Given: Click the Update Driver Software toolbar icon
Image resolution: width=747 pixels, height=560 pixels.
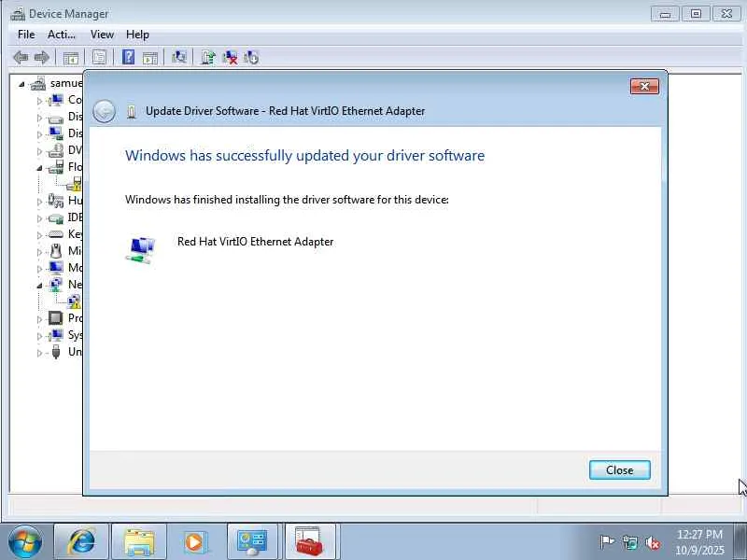Looking at the screenshot, I should [207, 58].
